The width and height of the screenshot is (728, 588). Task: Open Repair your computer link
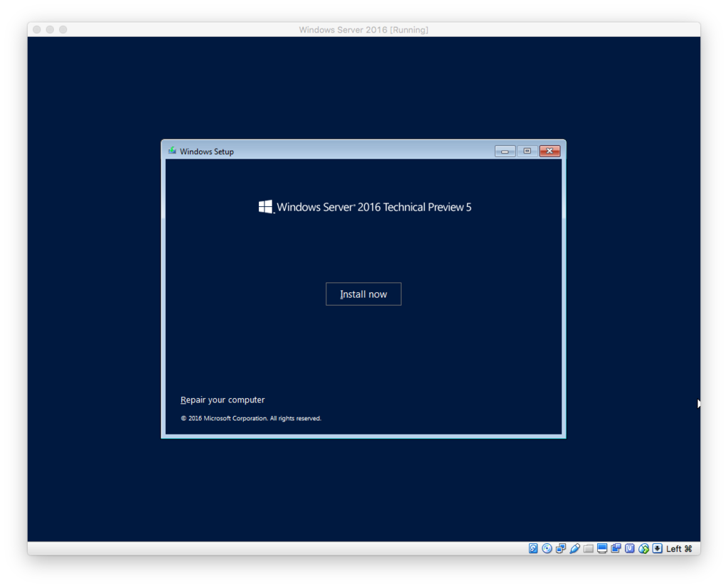(223, 400)
